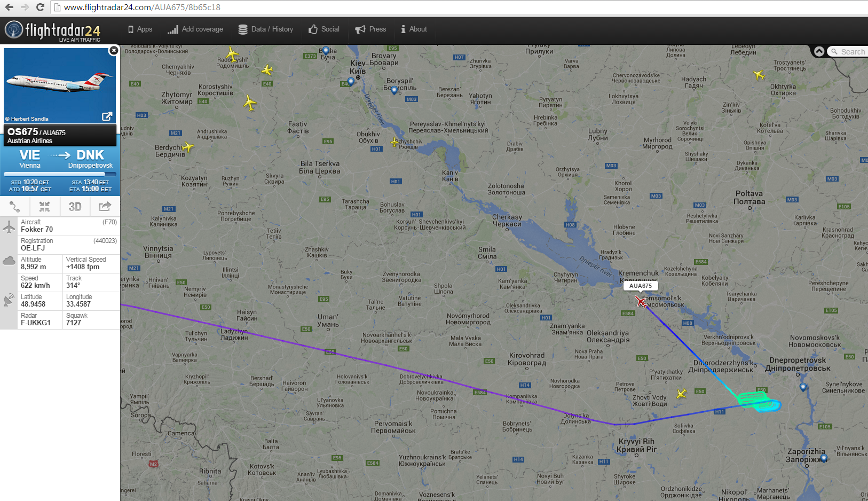Click the Dnipropetrovsk airport pin marker
The height and width of the screenshot is (501, 868).
pos(803,387)
